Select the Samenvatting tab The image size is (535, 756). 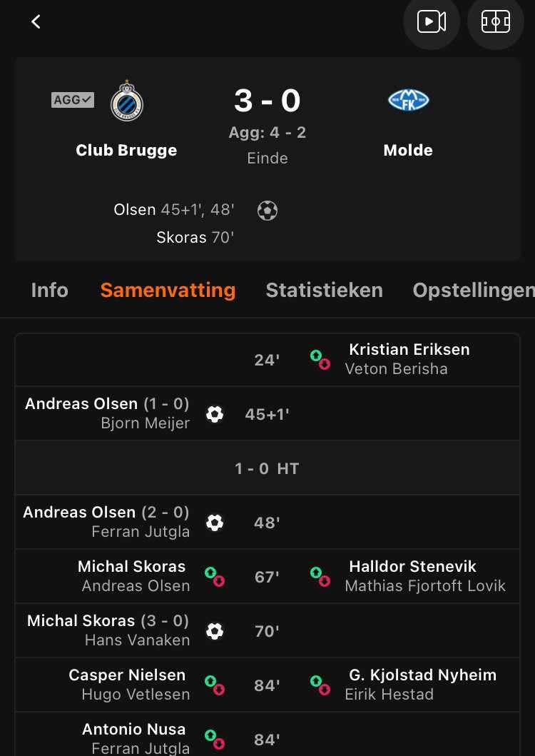coord(168,291)
